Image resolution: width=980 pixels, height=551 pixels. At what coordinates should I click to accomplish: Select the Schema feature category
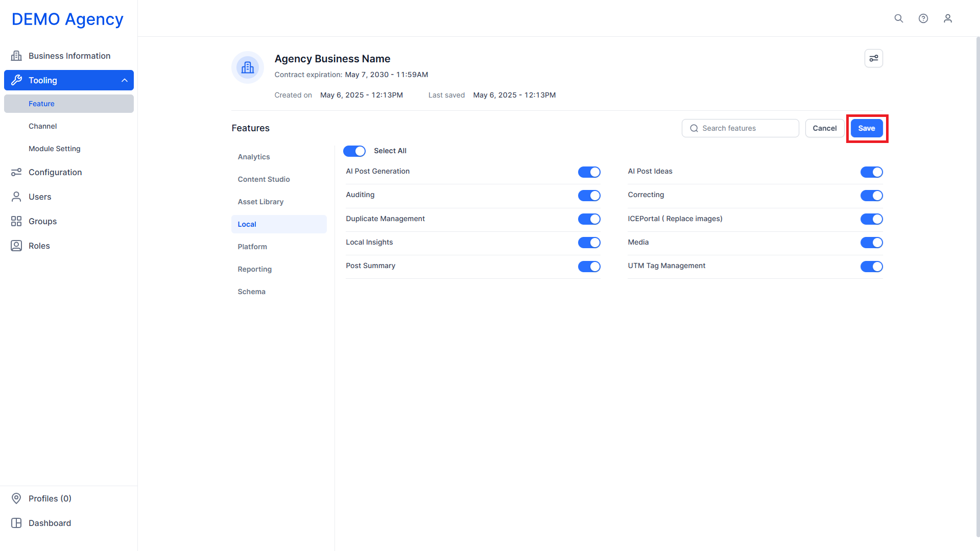click(x=279, y=292)
